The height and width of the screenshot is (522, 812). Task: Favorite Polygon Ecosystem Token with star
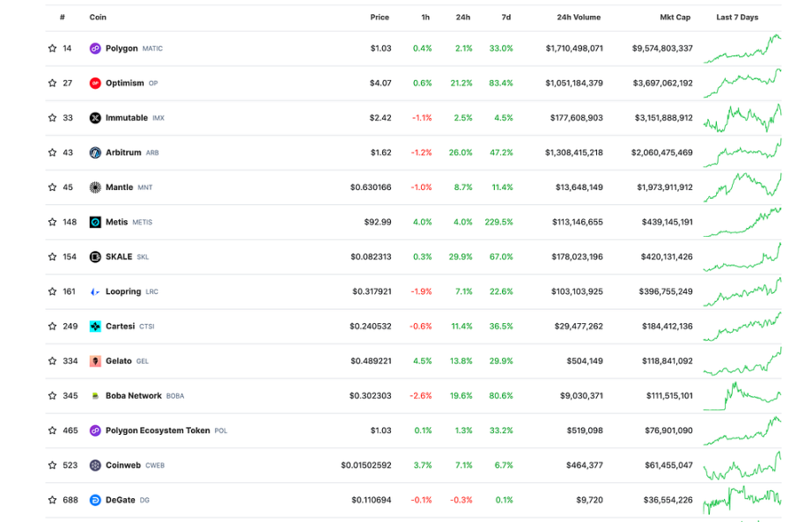(52, 430)
